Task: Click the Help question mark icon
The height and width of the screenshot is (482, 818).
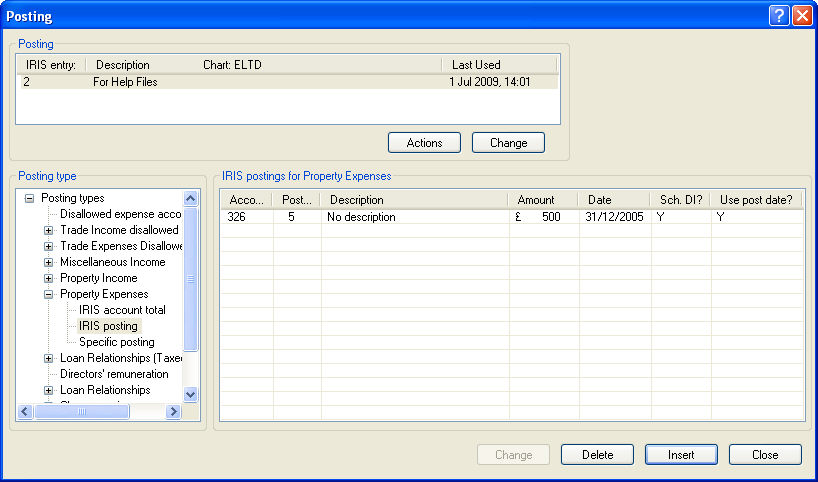Action: click(781, 16)
